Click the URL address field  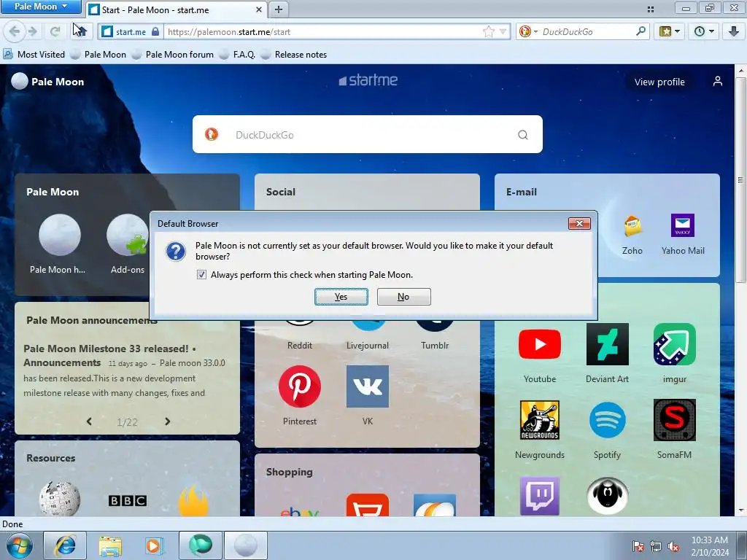(x=324, y=32)
